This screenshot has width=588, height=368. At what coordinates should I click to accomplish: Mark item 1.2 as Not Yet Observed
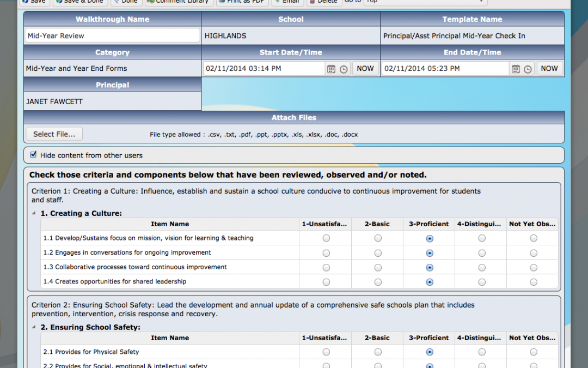point(534,253)
